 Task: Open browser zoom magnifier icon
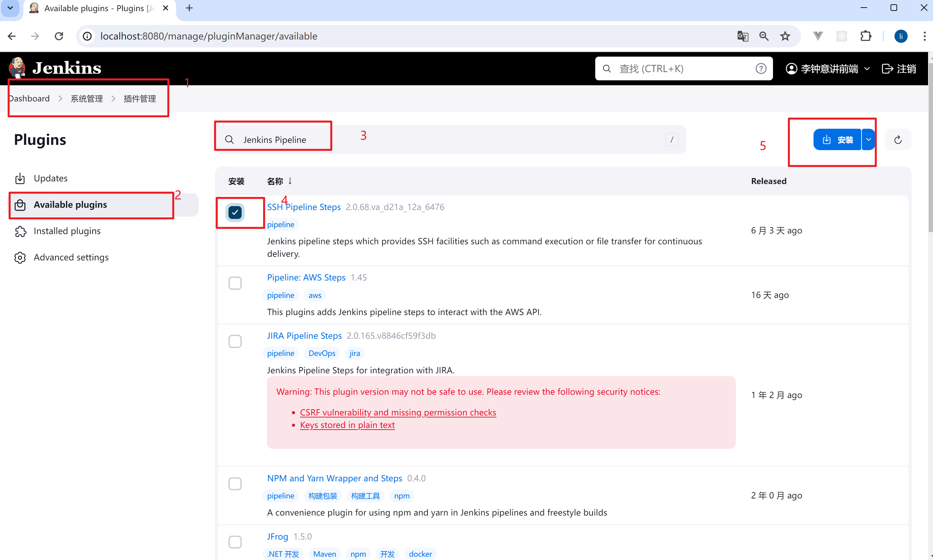pos(764,36)
